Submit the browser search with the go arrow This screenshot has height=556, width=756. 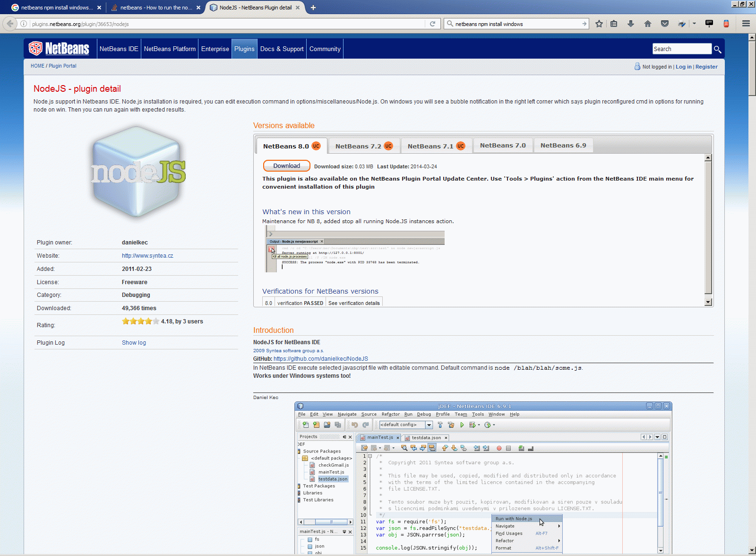click(x=584, y=24)
